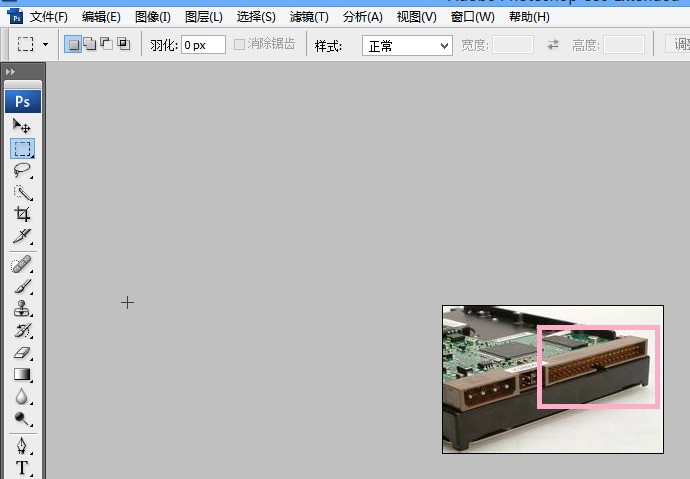Click the 羽化 feather input field
Viewport: 690px width, 479px height.
pyautogui.click(x=202, y=45)
